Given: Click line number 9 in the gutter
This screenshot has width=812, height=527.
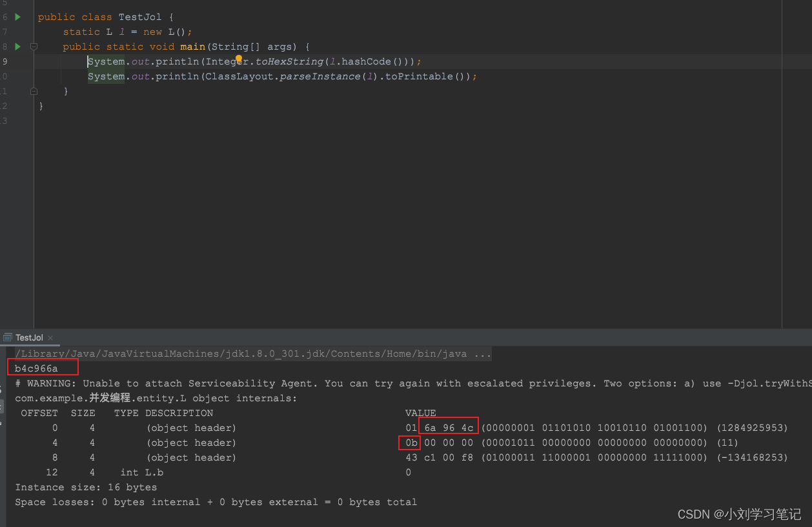Looking at the screenshot, I should [5, 61].
